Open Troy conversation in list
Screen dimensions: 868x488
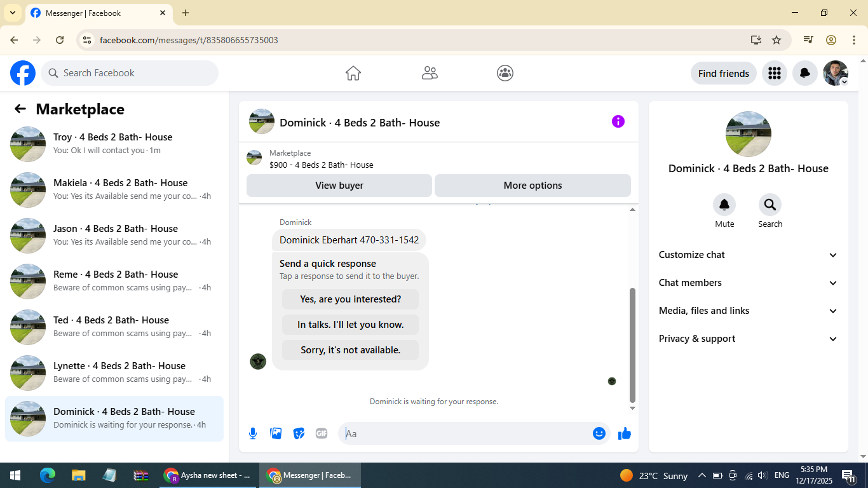(114, 144)
